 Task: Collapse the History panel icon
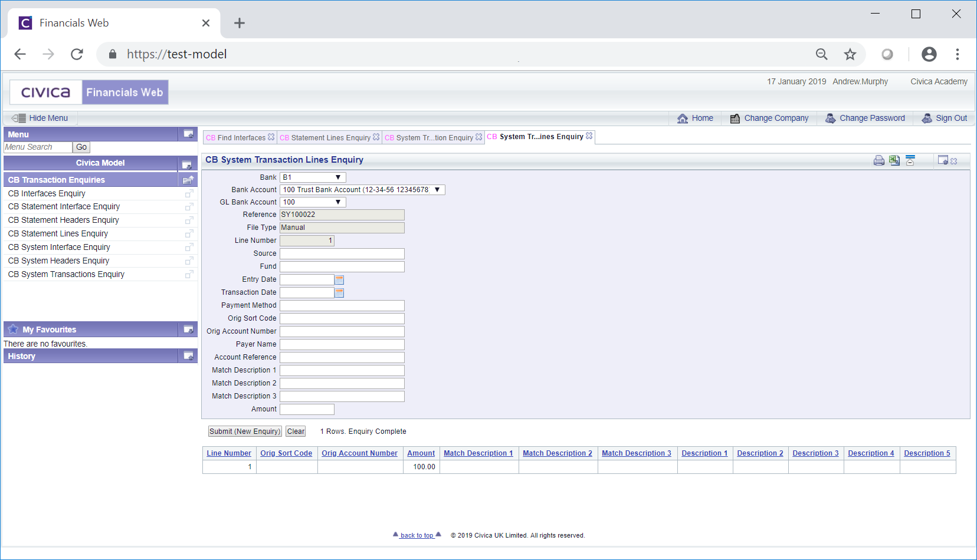[x=189, y=355]
